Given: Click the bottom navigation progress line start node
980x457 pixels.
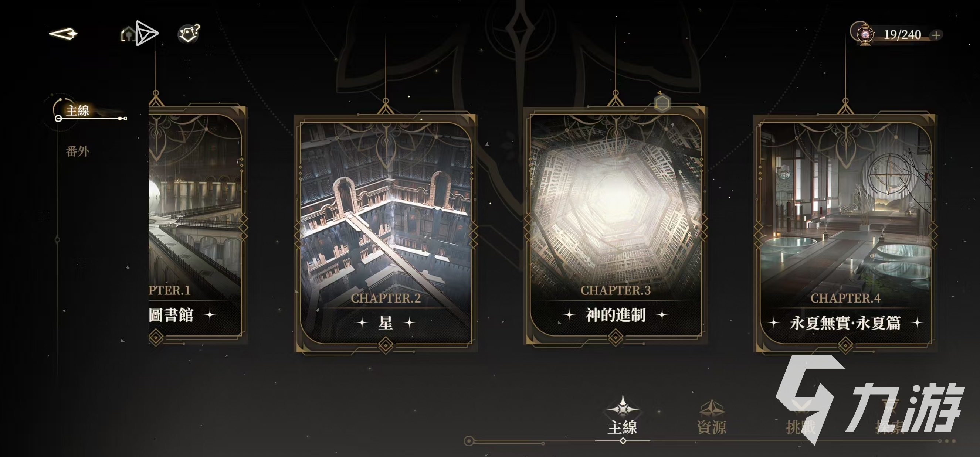Looking at the screenshot, I should (x=469, y=441).
